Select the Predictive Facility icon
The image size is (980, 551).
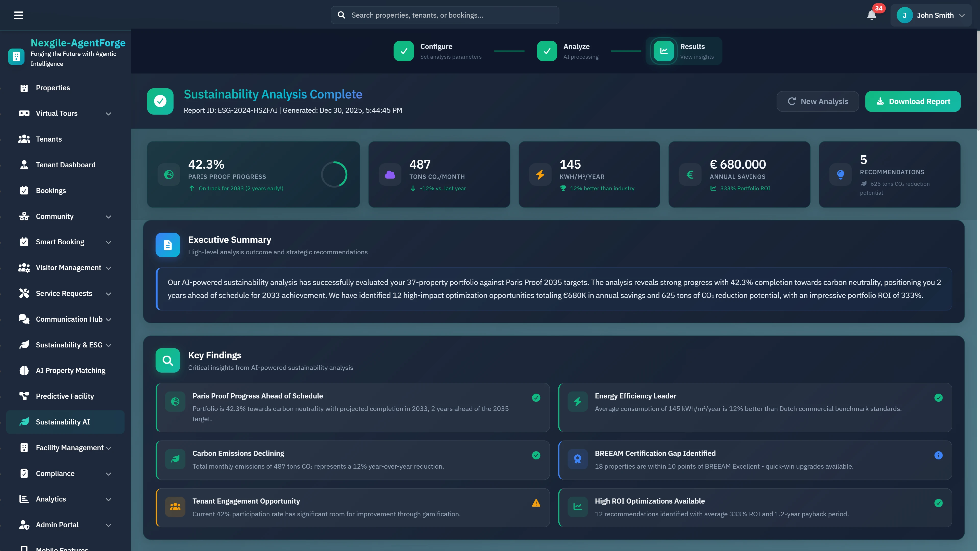[23, 396]
